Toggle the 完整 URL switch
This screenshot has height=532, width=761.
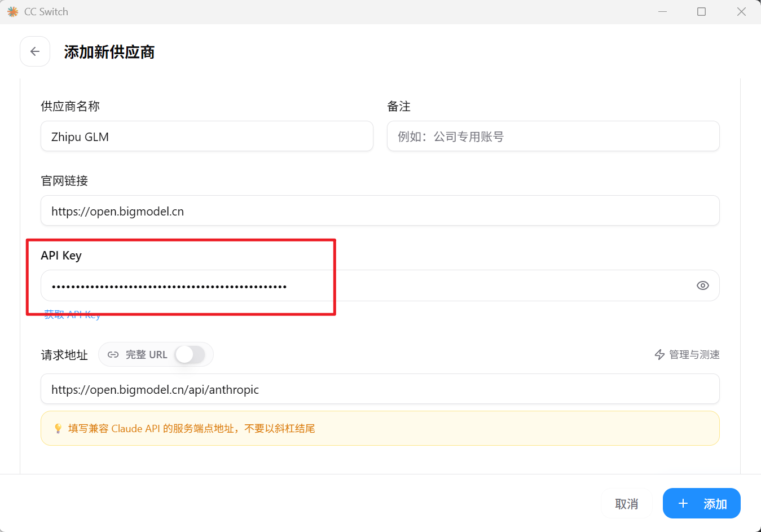coord(190,354)
